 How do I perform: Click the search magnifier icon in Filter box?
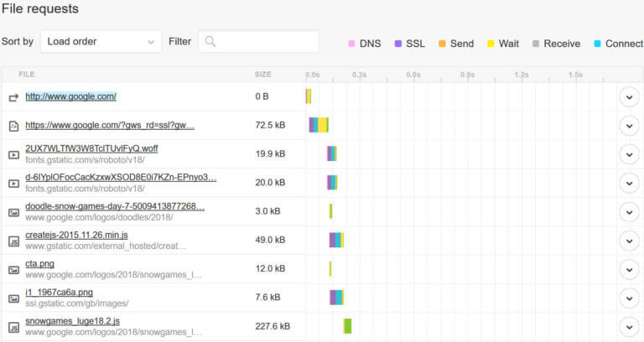[210, 41]
